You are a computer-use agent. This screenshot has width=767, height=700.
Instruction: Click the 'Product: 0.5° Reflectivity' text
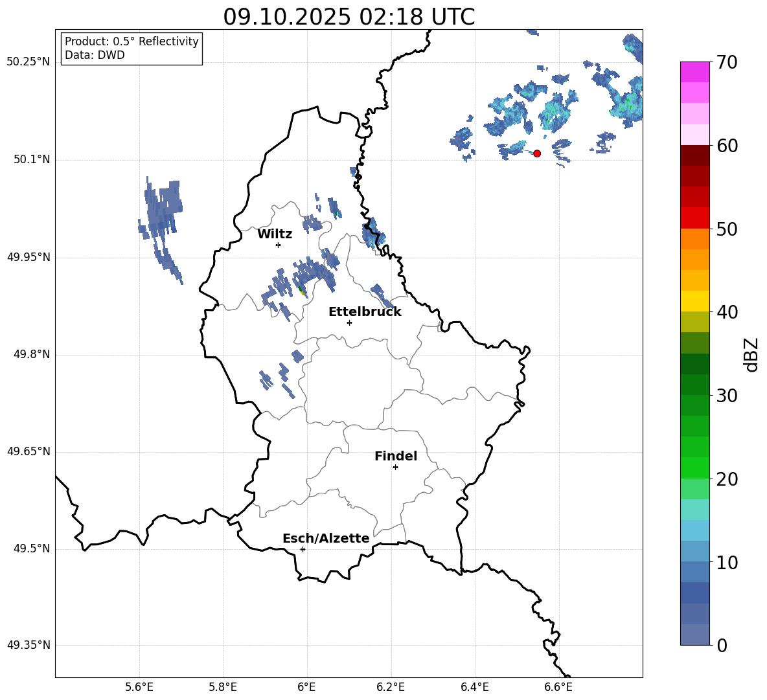click(132, 41)
